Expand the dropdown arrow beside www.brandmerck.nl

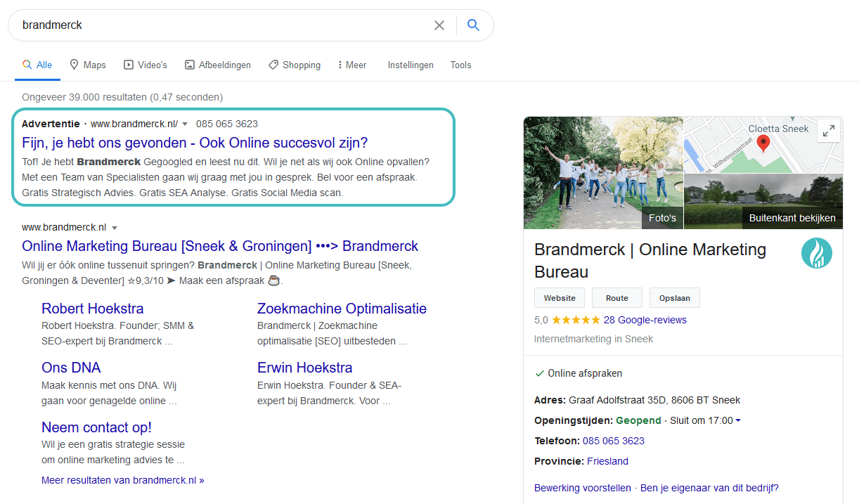[x=115, y=227]
